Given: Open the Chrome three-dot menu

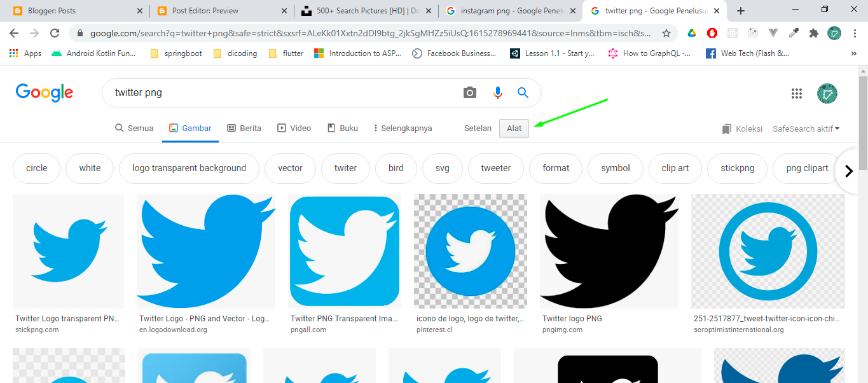Looking at the screenshot, I should (x=855, y=33).
